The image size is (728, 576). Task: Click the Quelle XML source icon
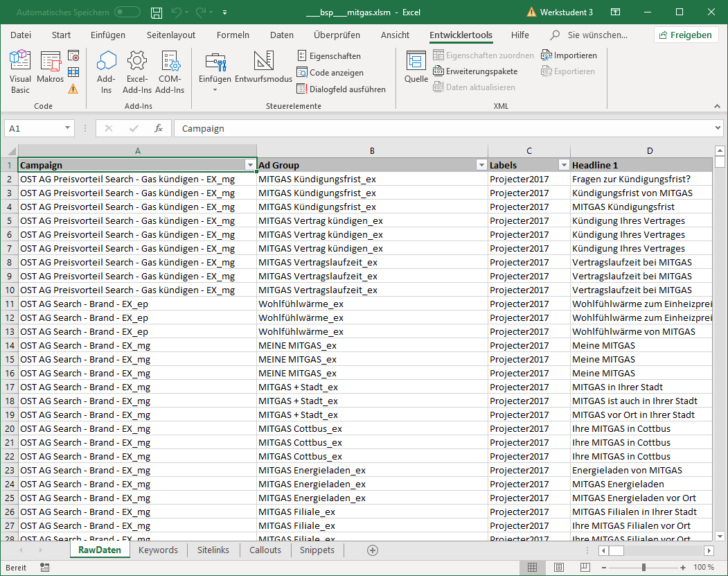coord(416,68)
